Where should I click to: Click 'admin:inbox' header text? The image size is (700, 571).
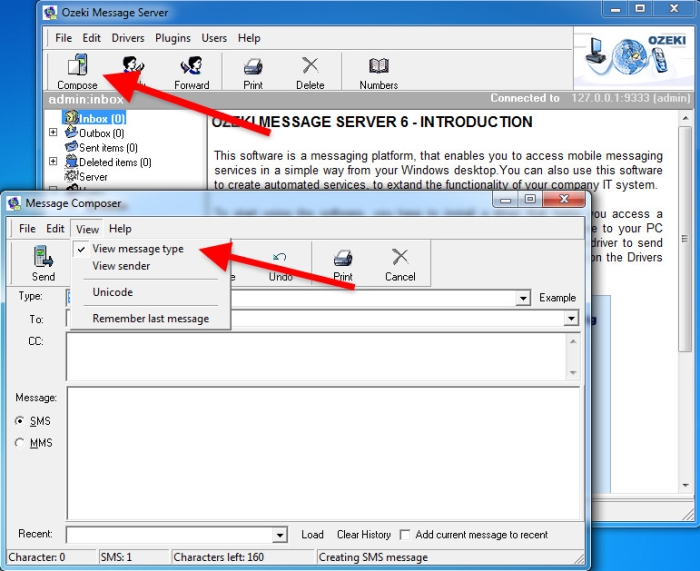click(86, 99)
